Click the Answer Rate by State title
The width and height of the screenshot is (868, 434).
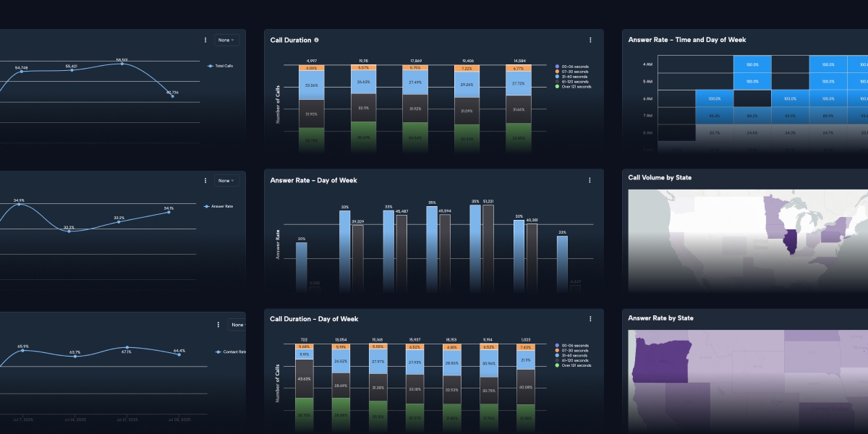pyautogui.click(x=660, y=318)
